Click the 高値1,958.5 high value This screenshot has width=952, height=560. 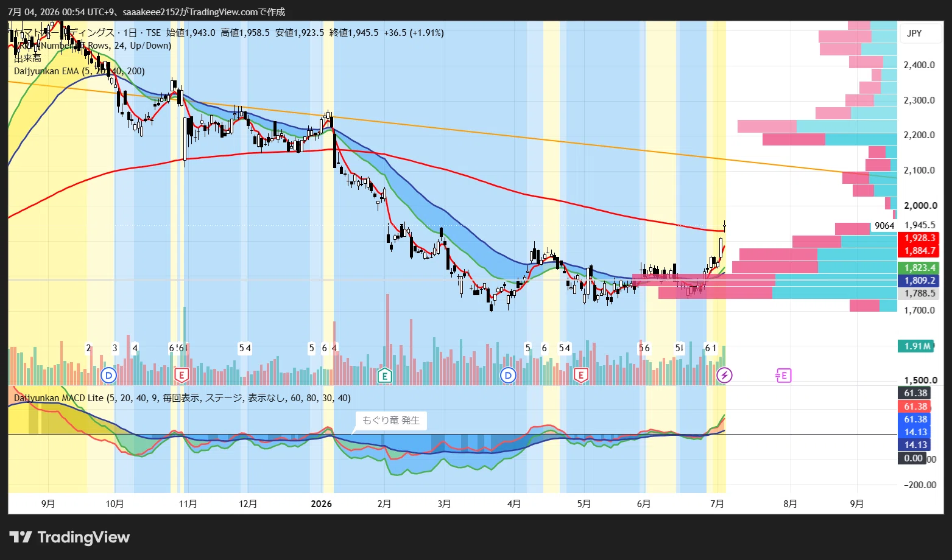click(x=245, y=33)
